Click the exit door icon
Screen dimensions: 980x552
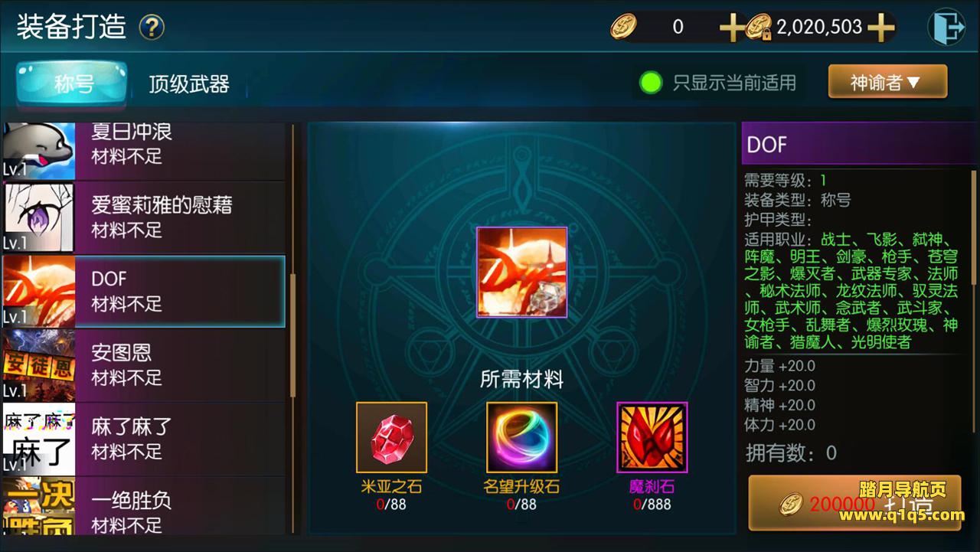[x=946, y=28]
